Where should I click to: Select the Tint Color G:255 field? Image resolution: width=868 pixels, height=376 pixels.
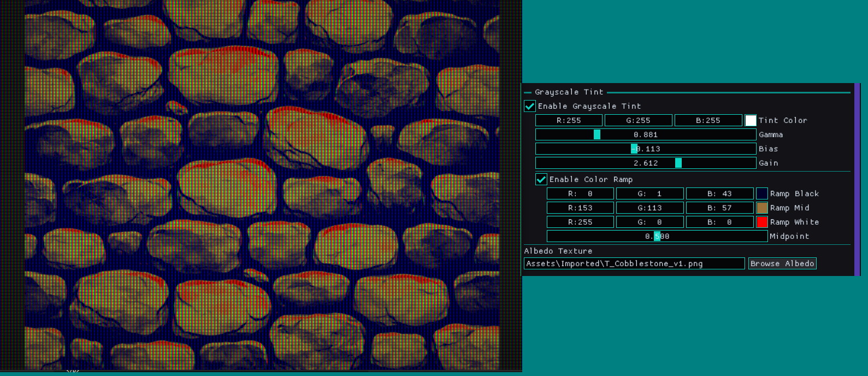639,120
